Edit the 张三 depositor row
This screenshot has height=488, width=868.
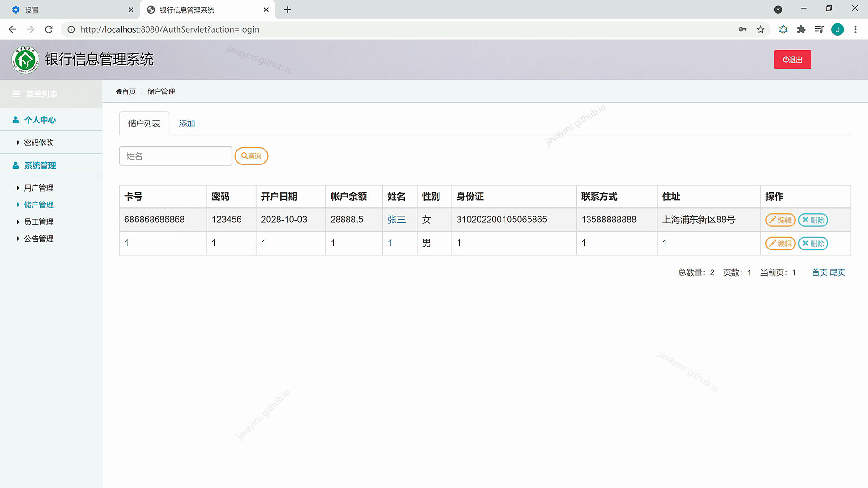(780, 220)
